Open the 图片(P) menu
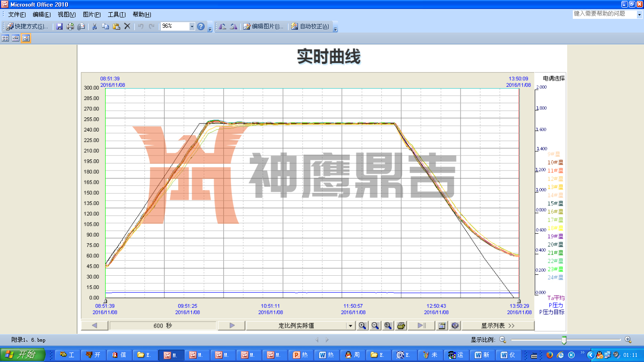Image resolution: width=644 pixels, height=362 pixels. pos(91,15)
